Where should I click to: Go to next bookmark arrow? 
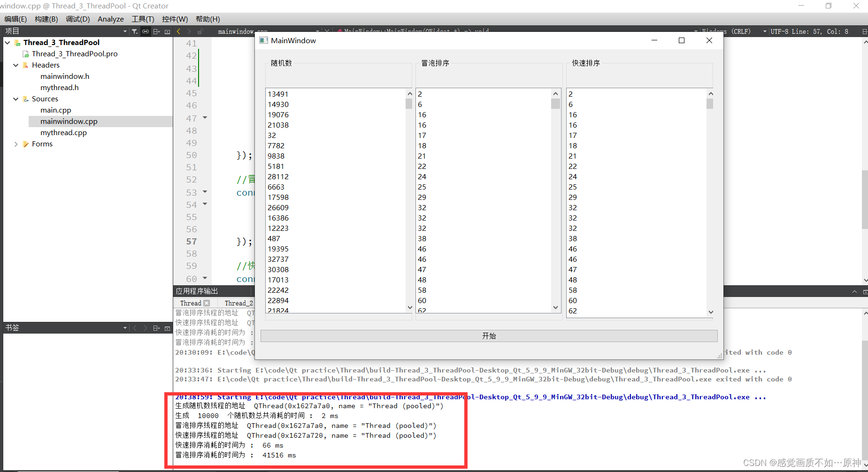click(146, 328)
